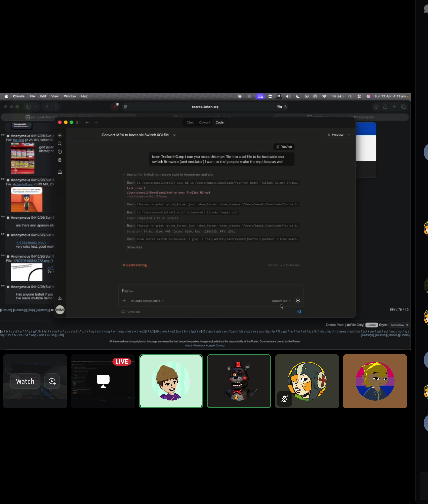Click the Wi-Fi icon in the menu bar
428x504 pixels.
pyautogui.click(x=324, y=96)
